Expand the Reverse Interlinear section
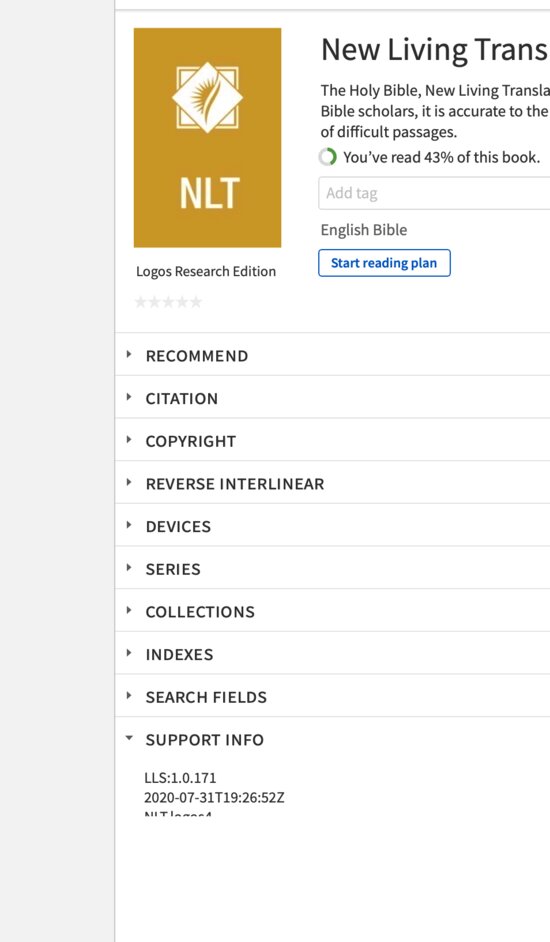The image size is (550, 942). coord(332,484)
